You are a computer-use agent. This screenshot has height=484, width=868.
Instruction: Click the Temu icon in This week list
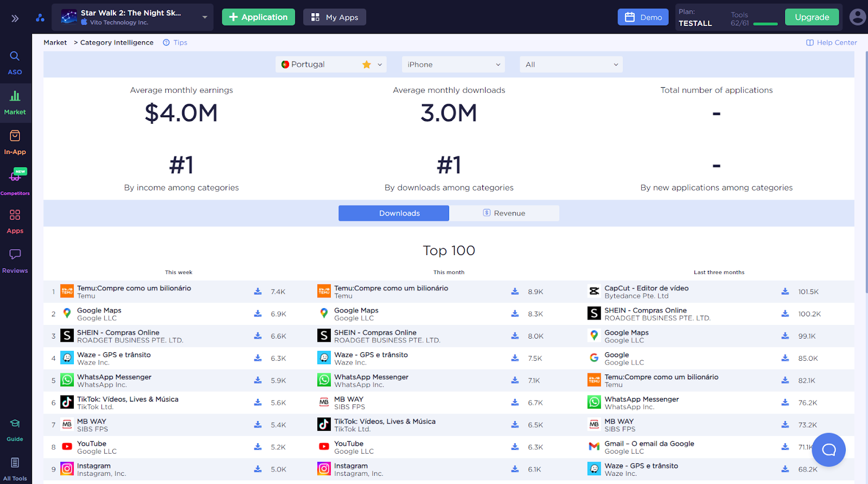(67, 291)
